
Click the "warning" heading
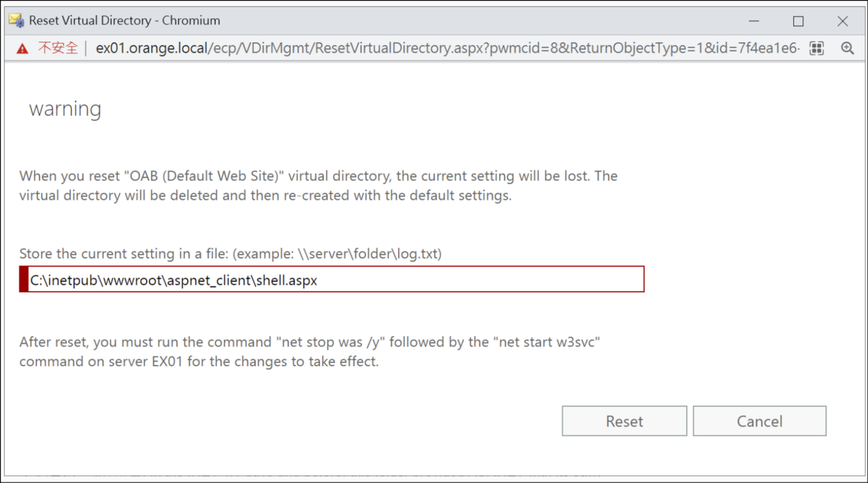(x=65, y=109)
